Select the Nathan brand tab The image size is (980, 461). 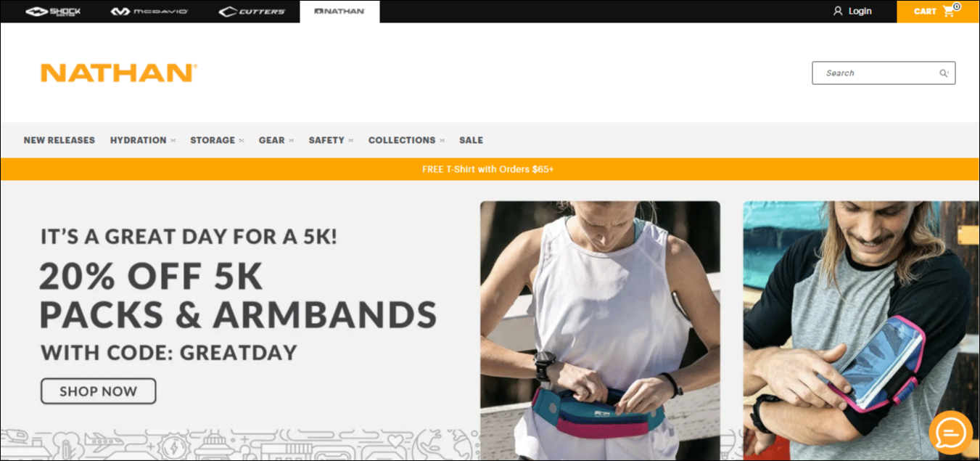(x=339, y=12)
